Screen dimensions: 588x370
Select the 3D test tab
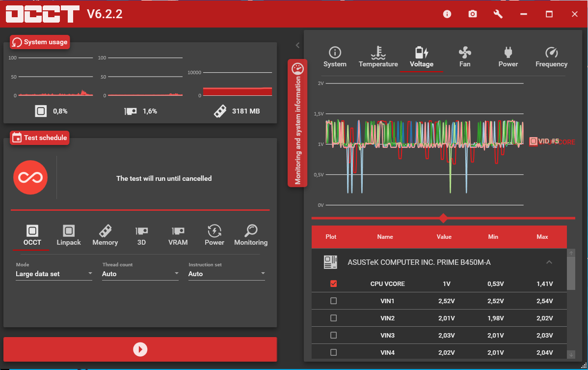(x=141, y=236)
